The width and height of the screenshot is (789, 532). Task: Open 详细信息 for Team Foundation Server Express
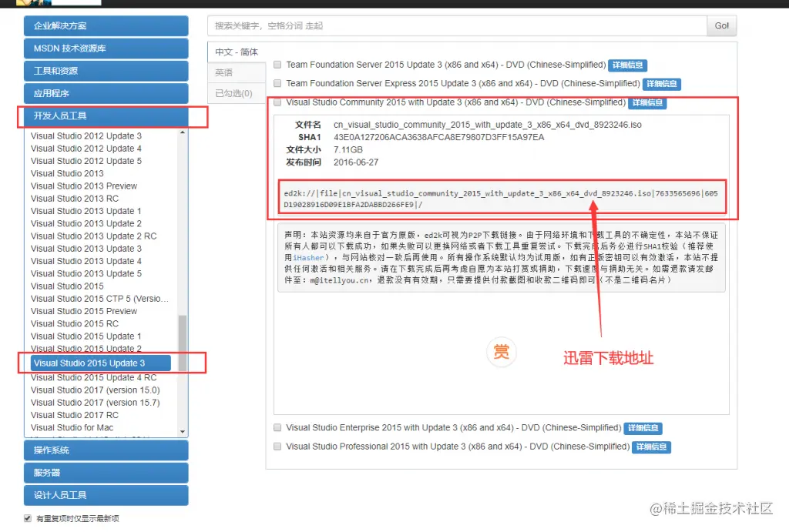662,83
